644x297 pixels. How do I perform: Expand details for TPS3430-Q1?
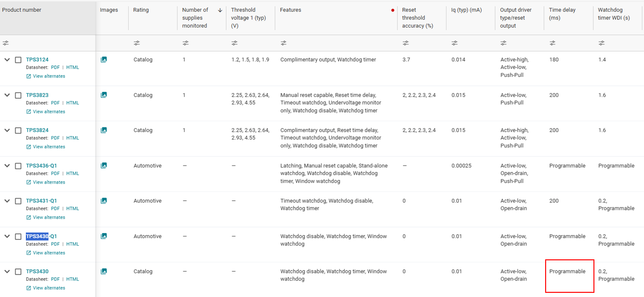pos(7,236)
